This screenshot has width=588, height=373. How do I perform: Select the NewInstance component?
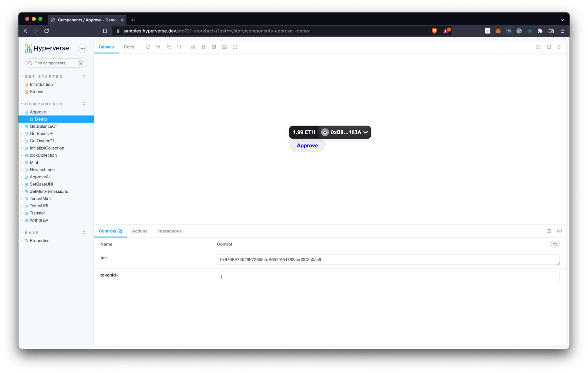(42, 170)
